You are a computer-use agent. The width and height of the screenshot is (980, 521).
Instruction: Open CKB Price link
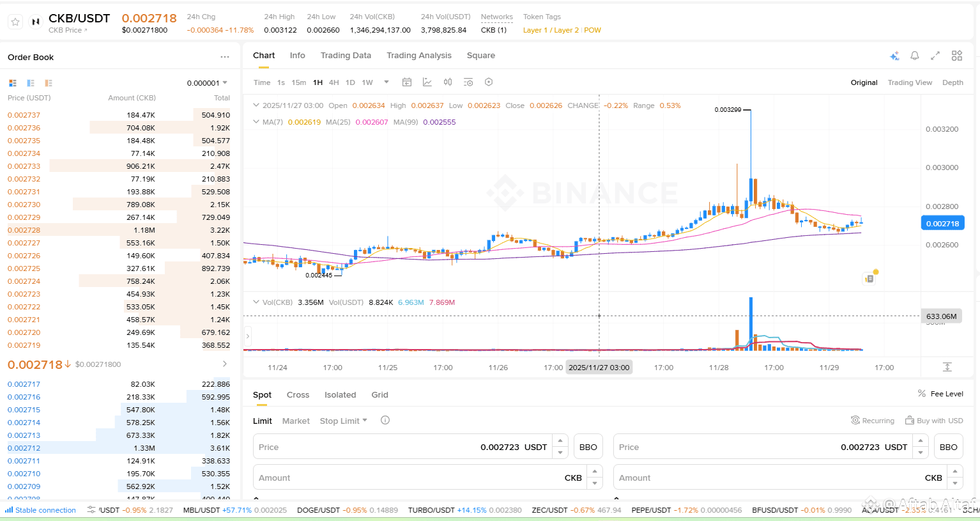pos(68,30)
